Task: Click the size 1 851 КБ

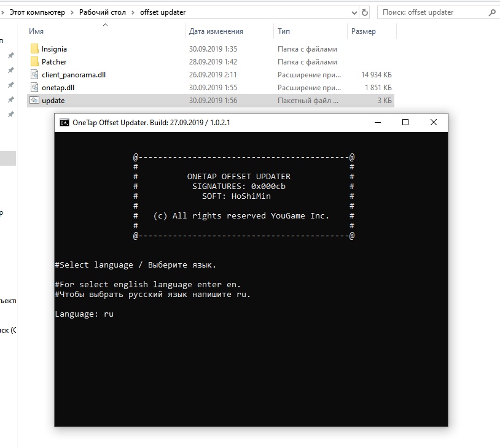Action: click(x=378, y=88)
